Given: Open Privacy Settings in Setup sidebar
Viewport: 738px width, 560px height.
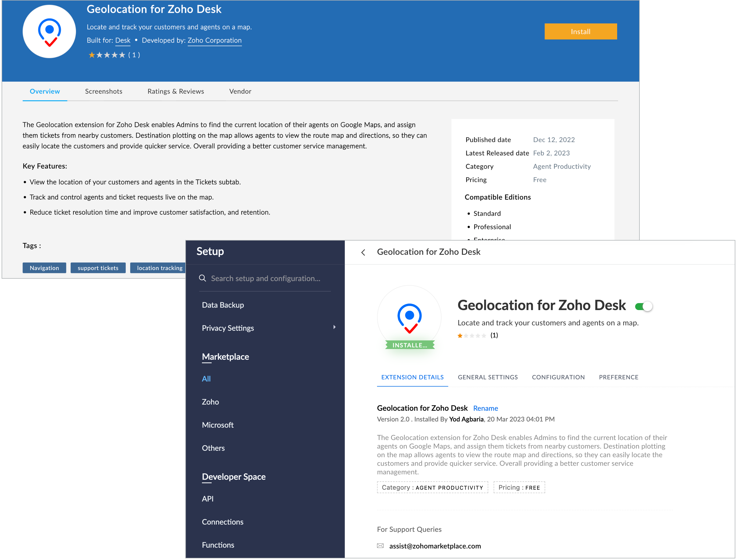Looking at the screenshot, I should [227, 328].
